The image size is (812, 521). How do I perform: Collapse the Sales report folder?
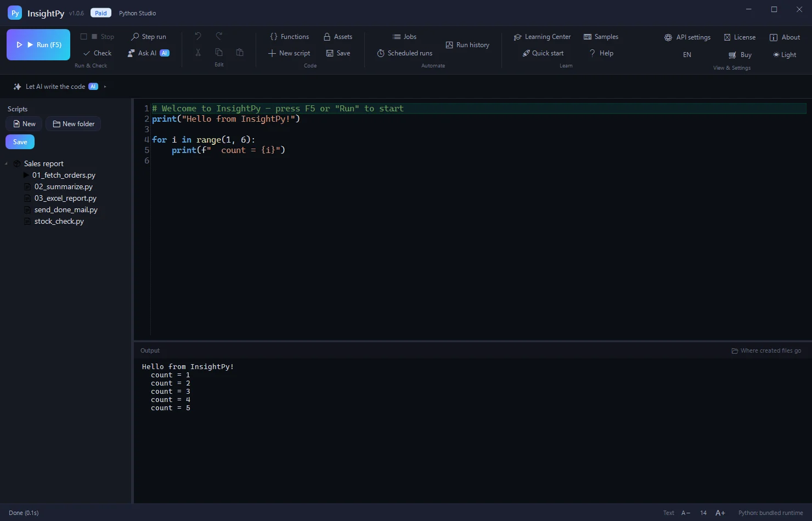pyautogui.click(x=6, y=164)
